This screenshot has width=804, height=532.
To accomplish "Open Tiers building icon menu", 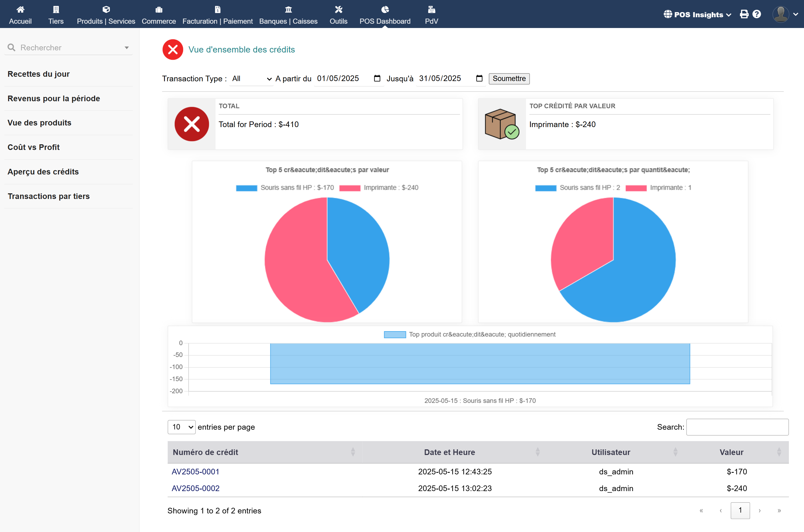I will coord(56,9).
